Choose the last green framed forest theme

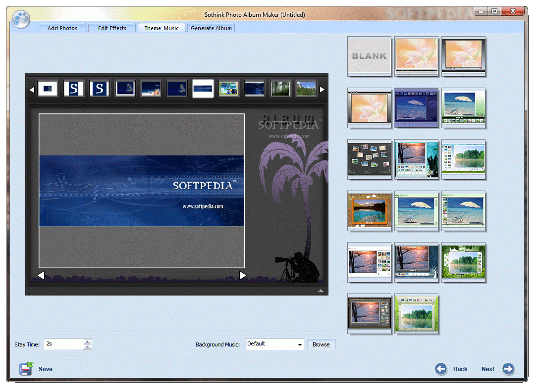click(x=416, y=313)
